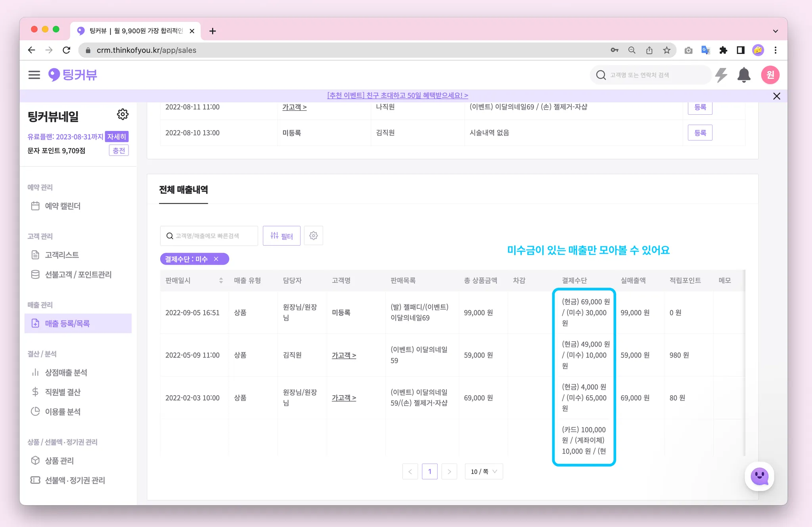Screen dimensions: 812x527
Task: Select the 전체 매출내역 tab
Action: 183,190
